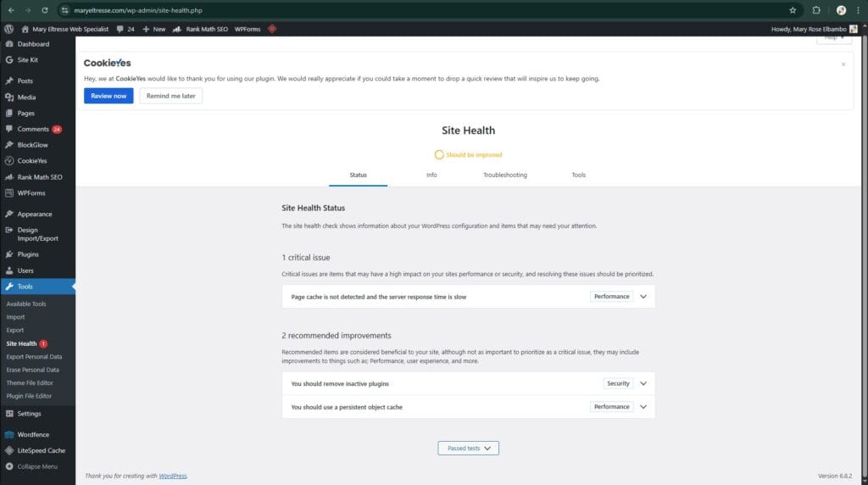Switch to the Info tab
This screenshot has width=868, height=485.
coord(431,175)
